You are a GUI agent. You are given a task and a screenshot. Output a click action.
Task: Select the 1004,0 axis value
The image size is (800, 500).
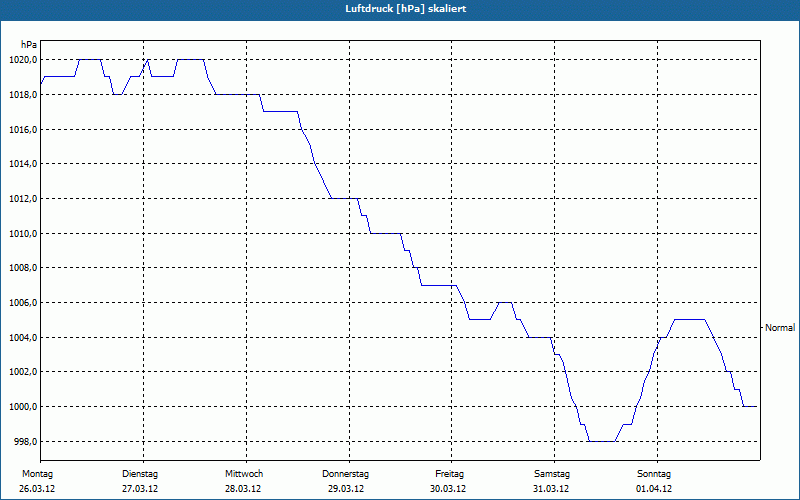(23, 338)
